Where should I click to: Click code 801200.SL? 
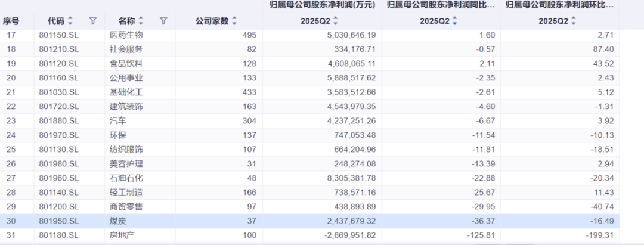click(58, 207)
